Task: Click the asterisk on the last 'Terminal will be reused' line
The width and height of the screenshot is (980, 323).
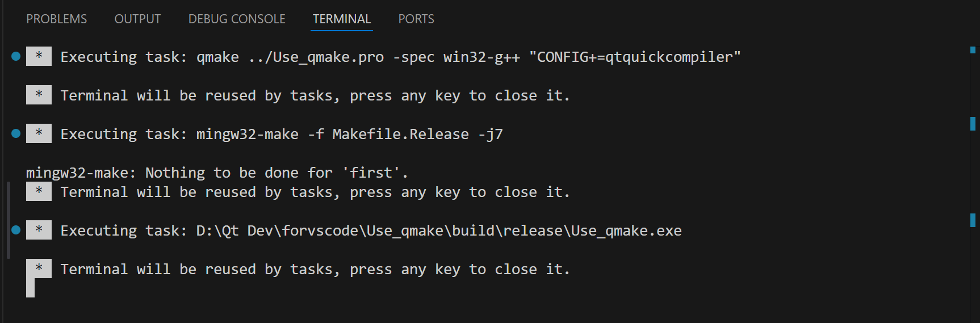Action: coord(39,269)
